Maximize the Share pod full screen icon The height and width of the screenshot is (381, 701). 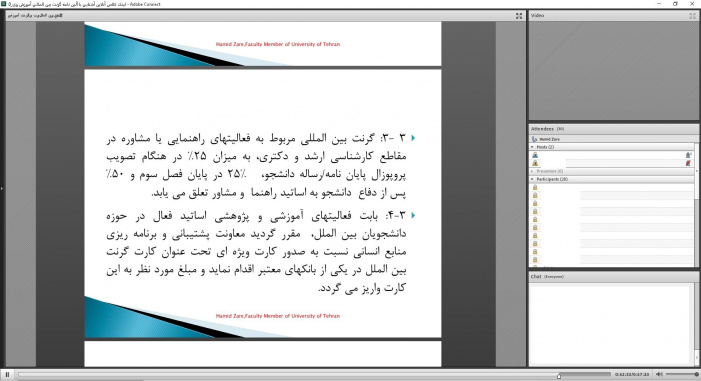click(519, 16)
